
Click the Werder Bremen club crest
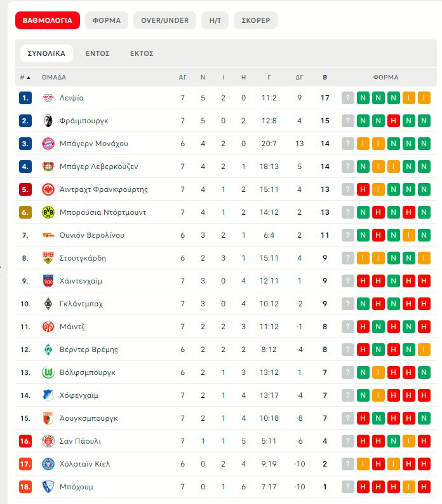48,350
